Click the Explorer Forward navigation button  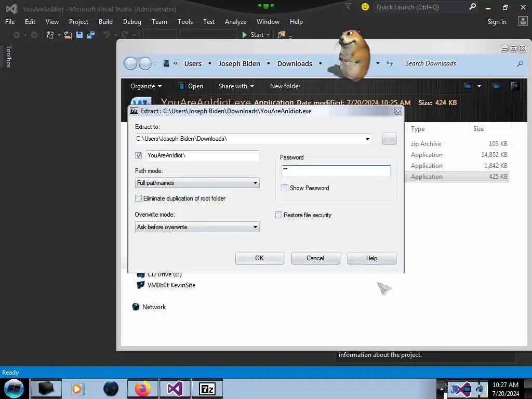coord(145,63)
